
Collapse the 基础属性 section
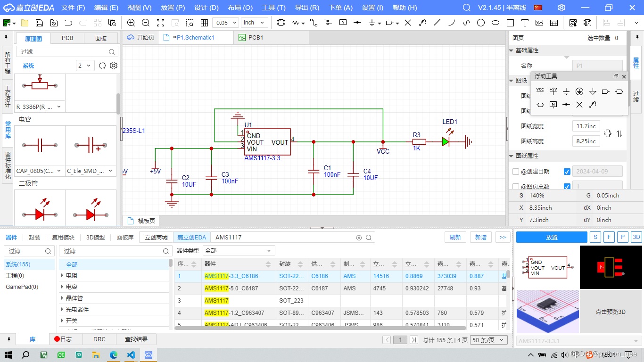(512, 50)
